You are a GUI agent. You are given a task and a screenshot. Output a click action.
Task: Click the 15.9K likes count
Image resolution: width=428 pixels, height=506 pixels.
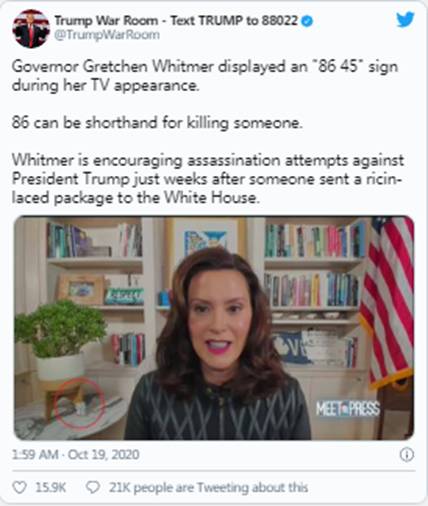coord(51,487)
